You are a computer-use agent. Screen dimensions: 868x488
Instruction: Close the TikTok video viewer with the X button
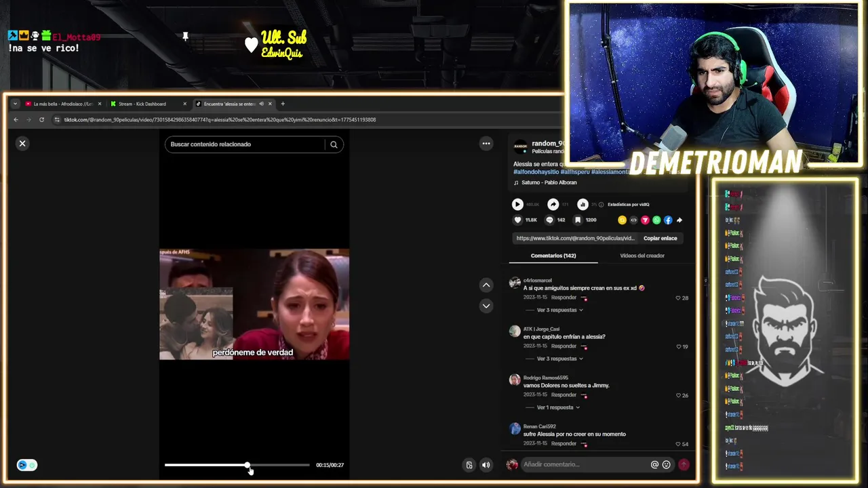point(22,144)
